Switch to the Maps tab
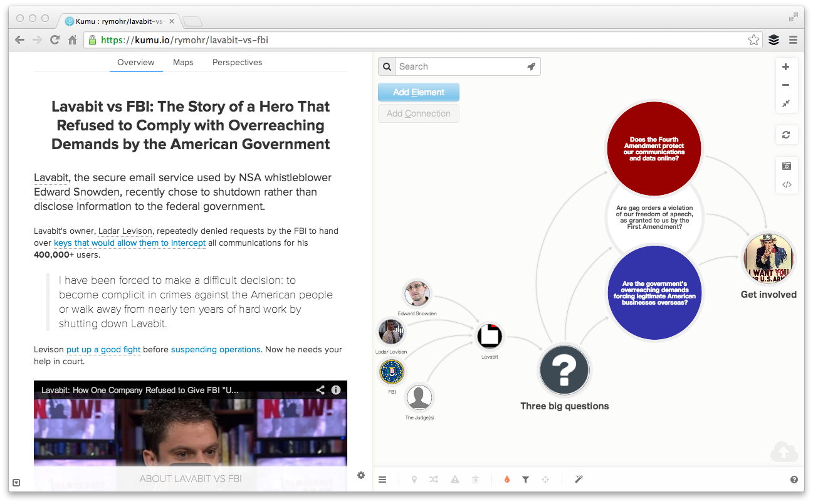 point(183,63)
